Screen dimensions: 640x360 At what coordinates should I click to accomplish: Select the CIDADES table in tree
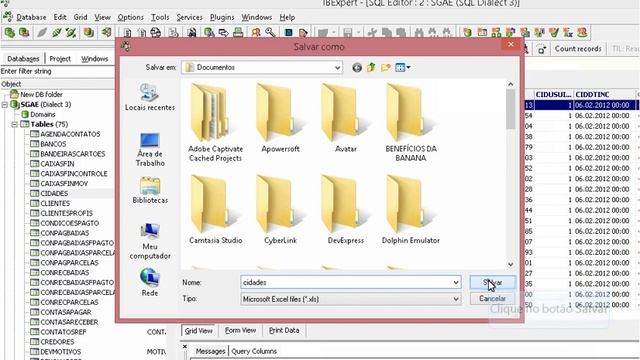54,193
